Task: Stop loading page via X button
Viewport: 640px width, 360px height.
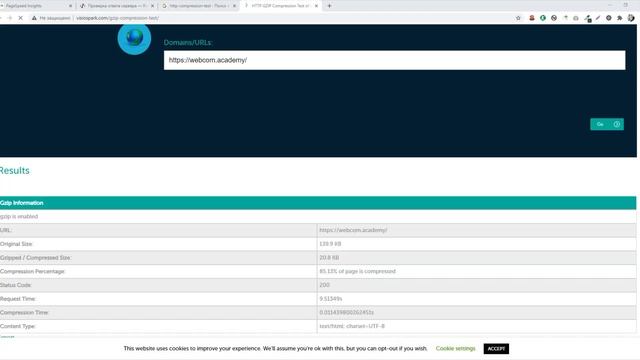Action: click(x=20, y=18)
